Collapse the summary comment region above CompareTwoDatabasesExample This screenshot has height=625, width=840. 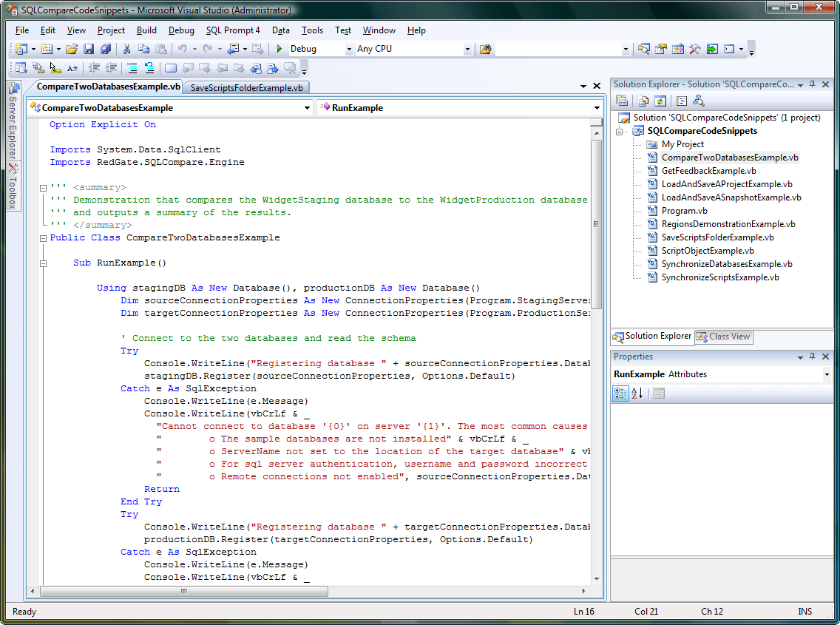point(43,187)
